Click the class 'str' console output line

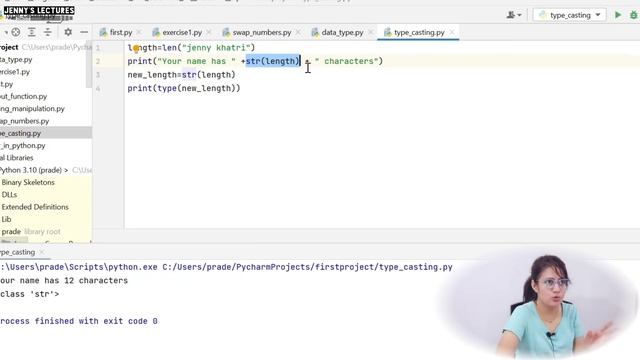coord(30,294)
